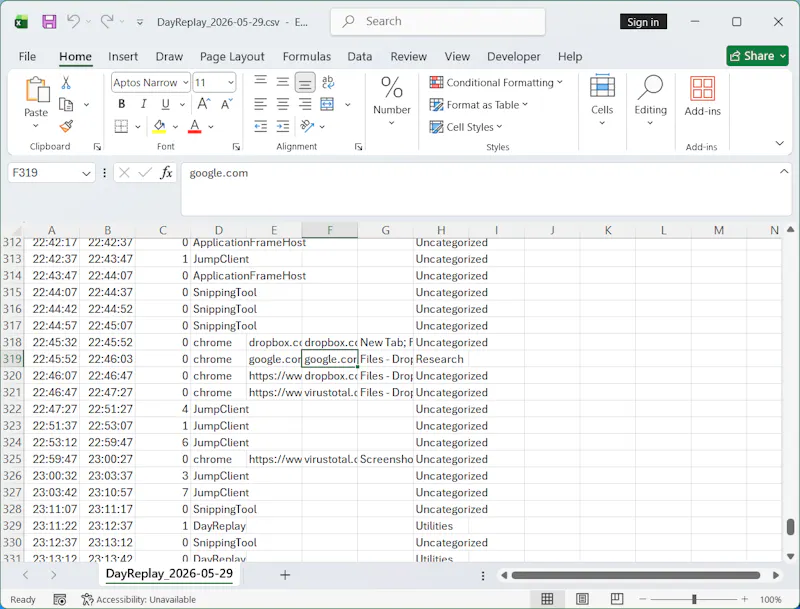This screenshot has height=609, width=800.
Task: Apply cell Borders icon
Action: (121, 126)
